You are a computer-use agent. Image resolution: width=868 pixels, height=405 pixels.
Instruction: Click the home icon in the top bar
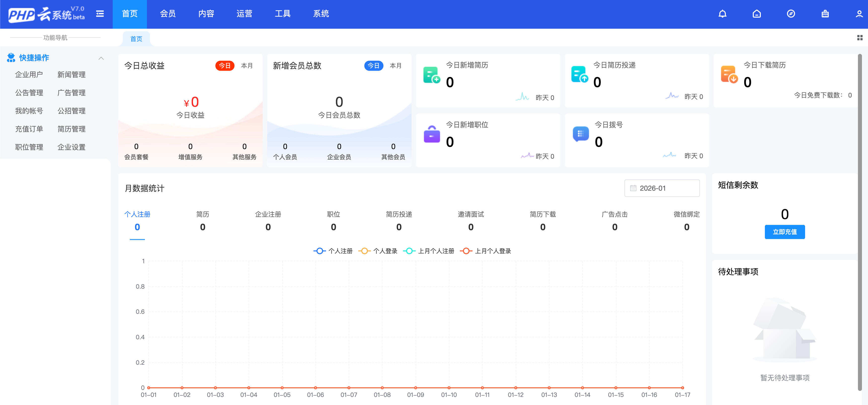click(x=757, y=14)
